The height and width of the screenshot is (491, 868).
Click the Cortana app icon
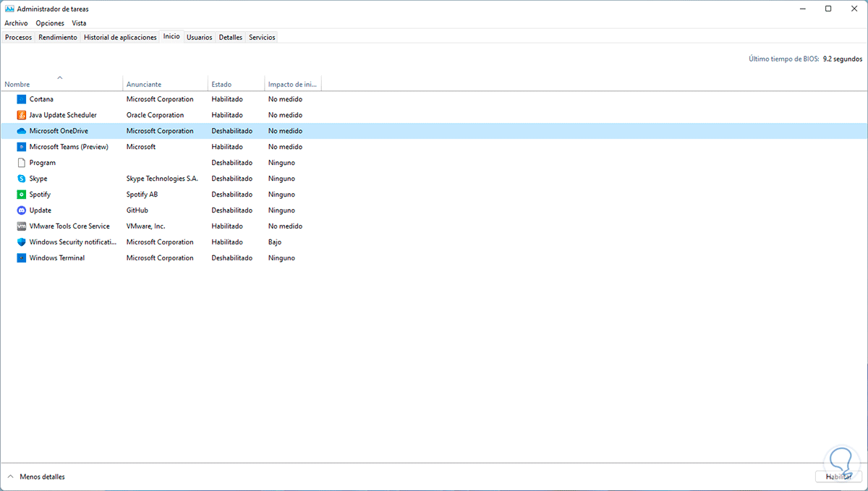click(x=21, y=99)
